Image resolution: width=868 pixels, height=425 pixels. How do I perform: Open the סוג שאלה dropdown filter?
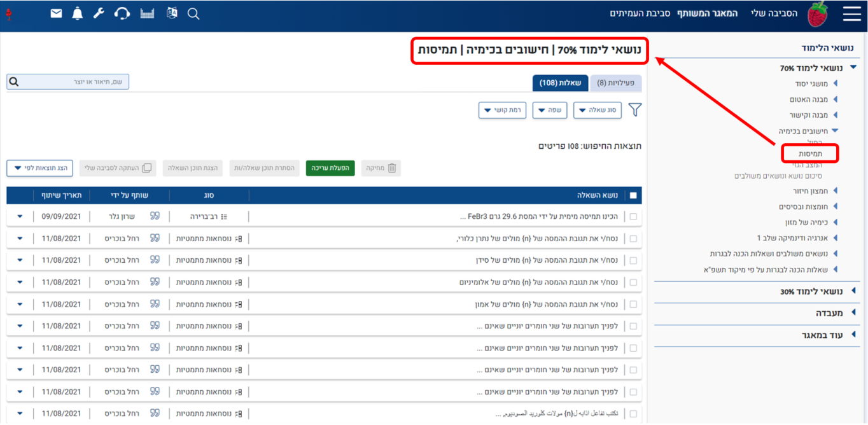tap(597, 110)
